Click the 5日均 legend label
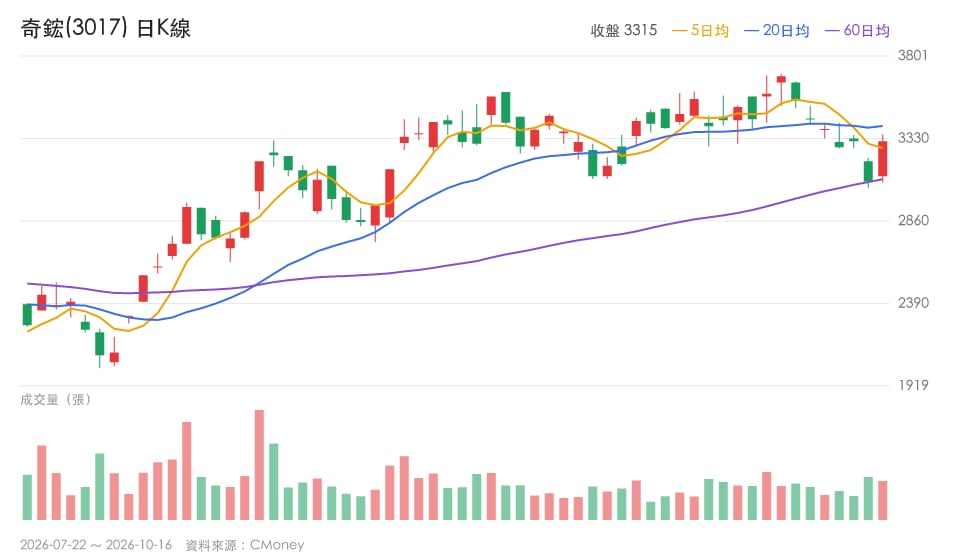Viewport: 960px width, 560px height. click(710, 31)
